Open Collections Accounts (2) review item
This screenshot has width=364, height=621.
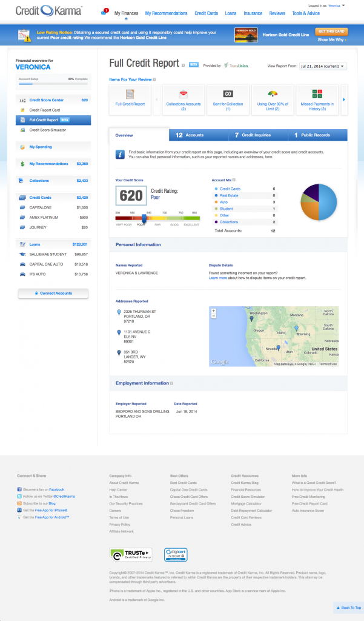[183, 100]
